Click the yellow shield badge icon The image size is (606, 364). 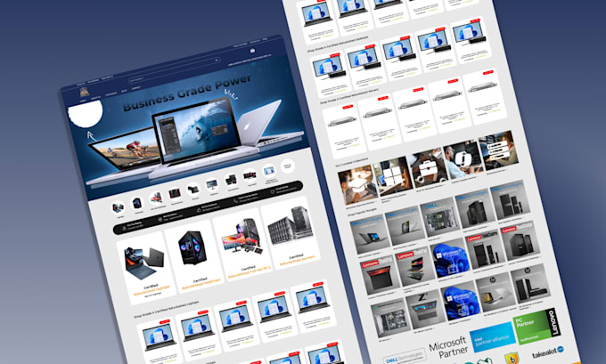pos(512,358)
